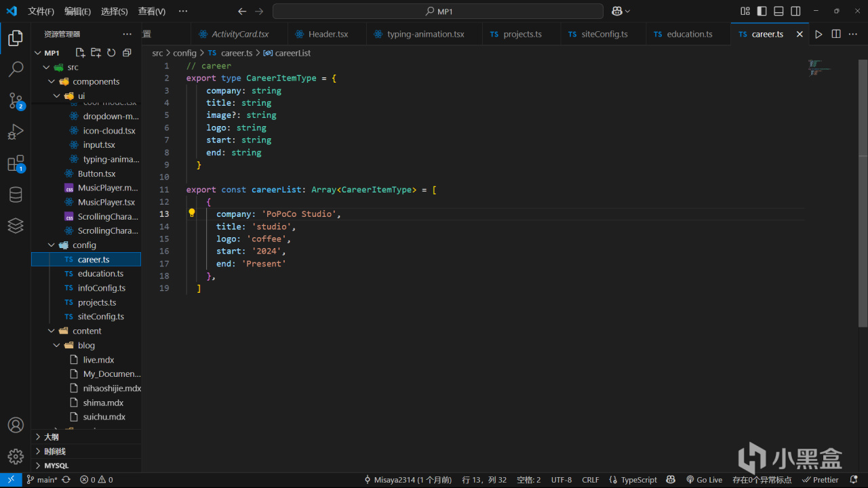This screenshot has height=488, width=868.
Task: Toggle the bottom panel layout button
Action: tap(778, 11)
